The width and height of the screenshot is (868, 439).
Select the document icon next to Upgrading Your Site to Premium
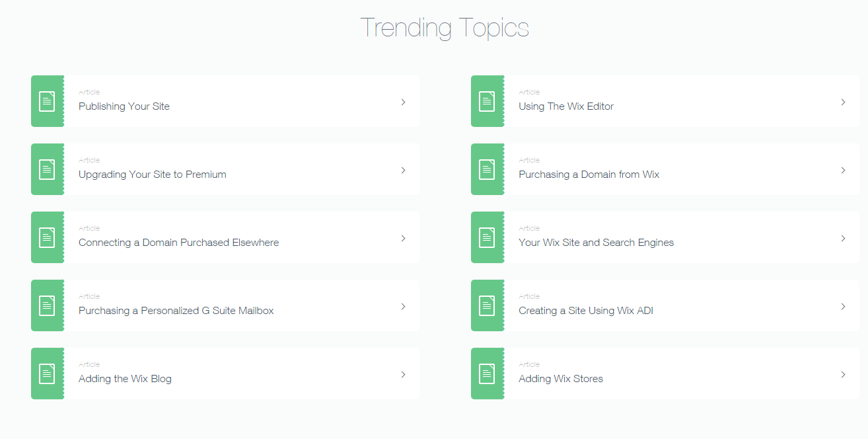(x=47, y=169)
